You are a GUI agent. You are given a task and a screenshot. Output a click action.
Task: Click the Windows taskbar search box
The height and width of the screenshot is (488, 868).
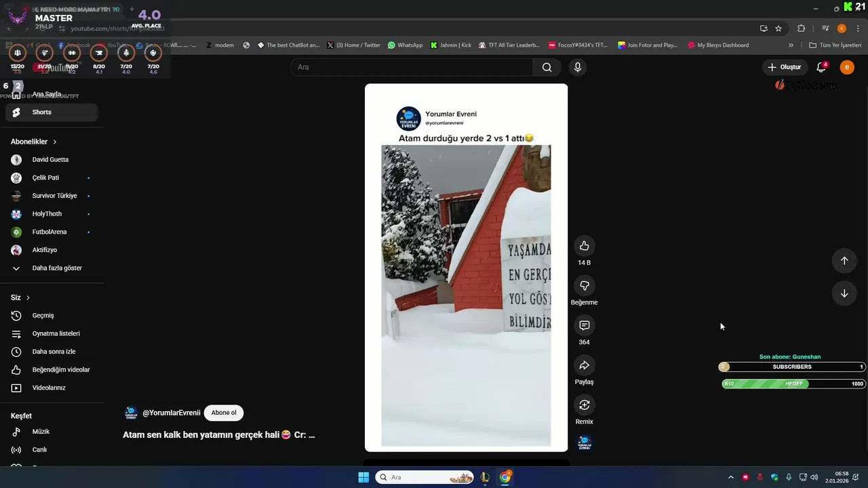(x=425, y=477)
